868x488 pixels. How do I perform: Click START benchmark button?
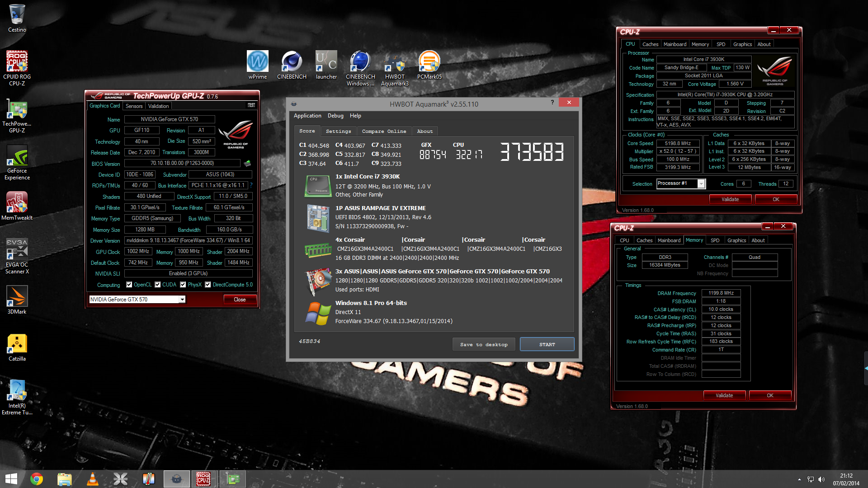[547, 344]
